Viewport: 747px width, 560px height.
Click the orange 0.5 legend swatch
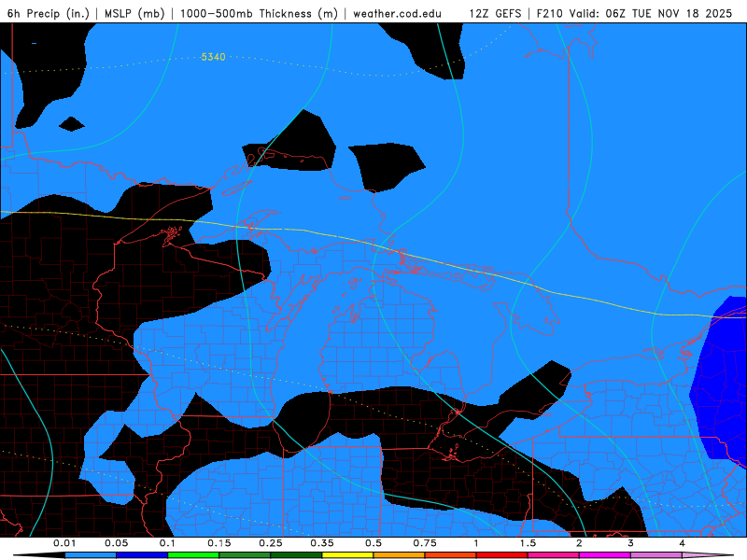pos(400,555)
